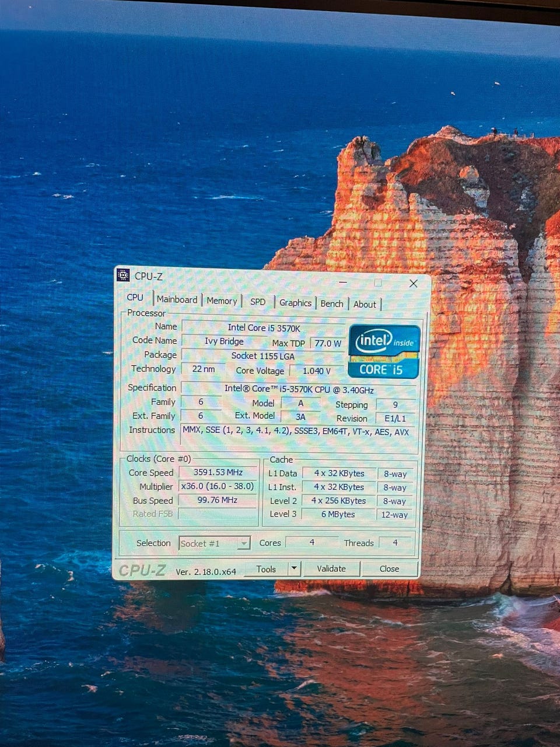
Task: Click the Core Speed value 3591.53 MHz
Action: click(218, 472)
